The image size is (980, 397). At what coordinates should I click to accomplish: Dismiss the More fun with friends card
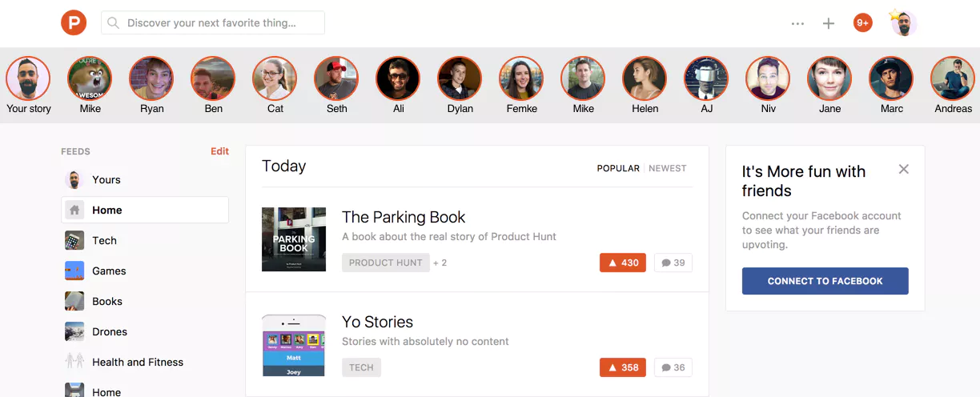click(x=904, y=169)
